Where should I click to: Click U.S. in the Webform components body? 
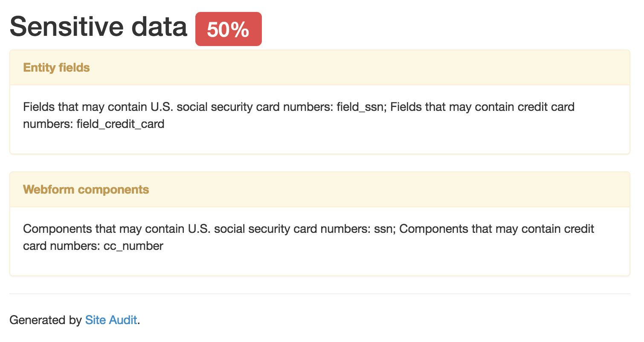click(198, 229)
